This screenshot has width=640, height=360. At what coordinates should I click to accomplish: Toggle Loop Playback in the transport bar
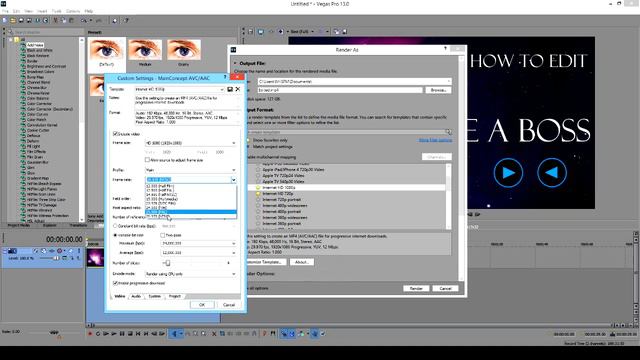click(98, 333)
